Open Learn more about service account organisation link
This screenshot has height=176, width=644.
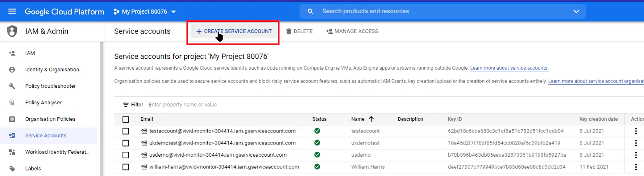point(596,81)
